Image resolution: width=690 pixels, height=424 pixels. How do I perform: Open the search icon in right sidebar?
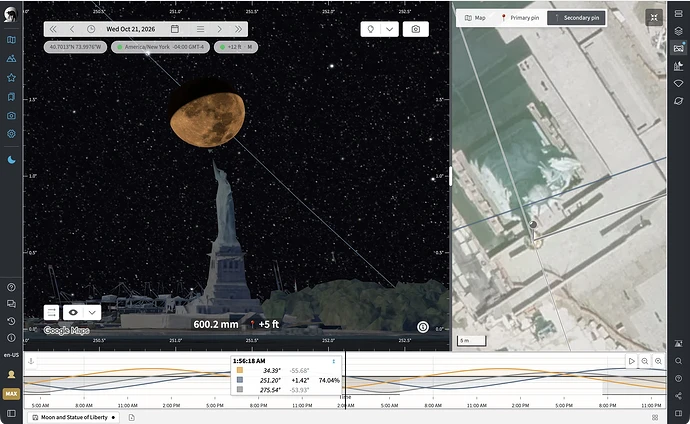679,361
